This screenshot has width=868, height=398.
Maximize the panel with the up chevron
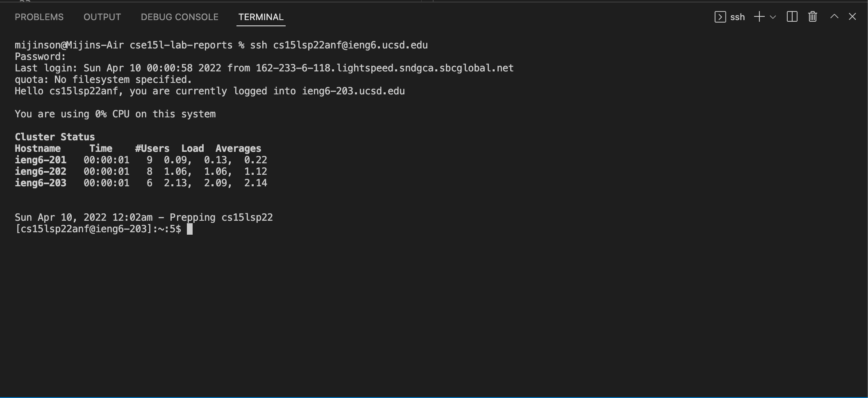coord(834,16)
